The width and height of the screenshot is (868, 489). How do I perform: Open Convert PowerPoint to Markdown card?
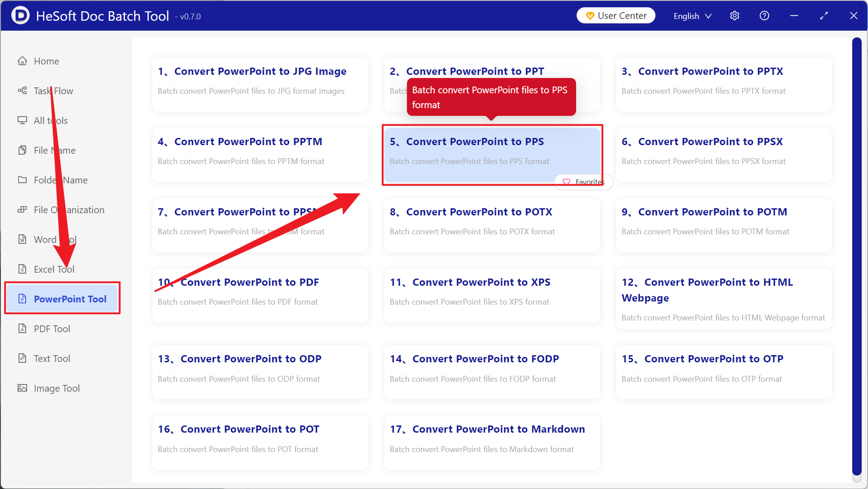tap(492, 442)
